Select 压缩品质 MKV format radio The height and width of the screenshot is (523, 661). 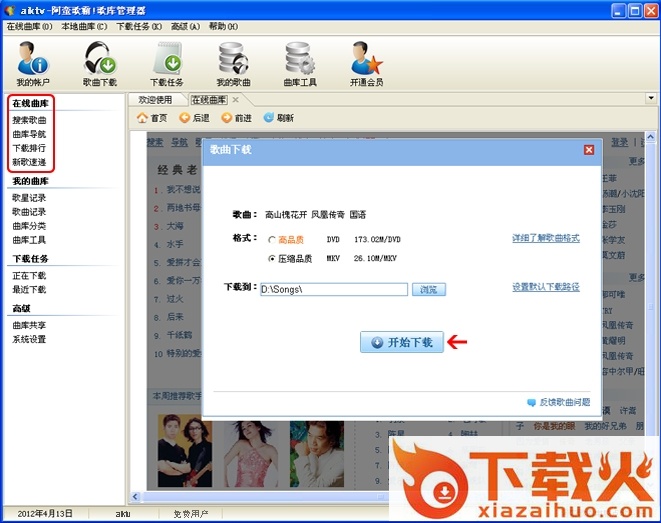[x=272, y=258]
